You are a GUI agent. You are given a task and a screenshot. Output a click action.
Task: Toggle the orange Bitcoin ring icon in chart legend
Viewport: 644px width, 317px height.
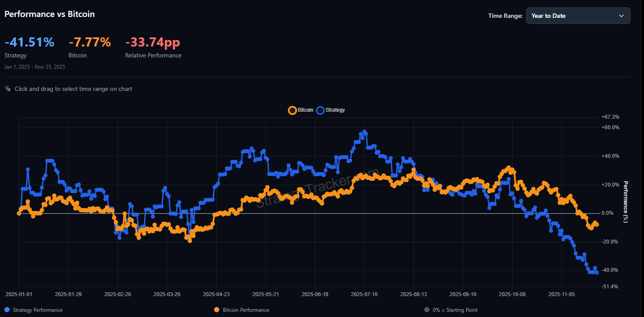[292, 110]
